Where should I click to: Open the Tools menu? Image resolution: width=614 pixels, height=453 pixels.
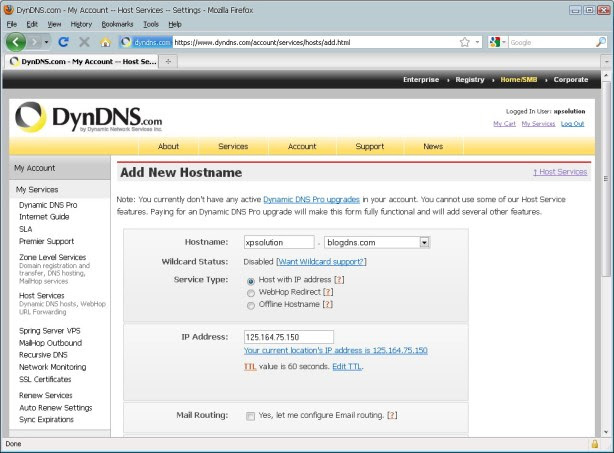click(x=151, y=24)
